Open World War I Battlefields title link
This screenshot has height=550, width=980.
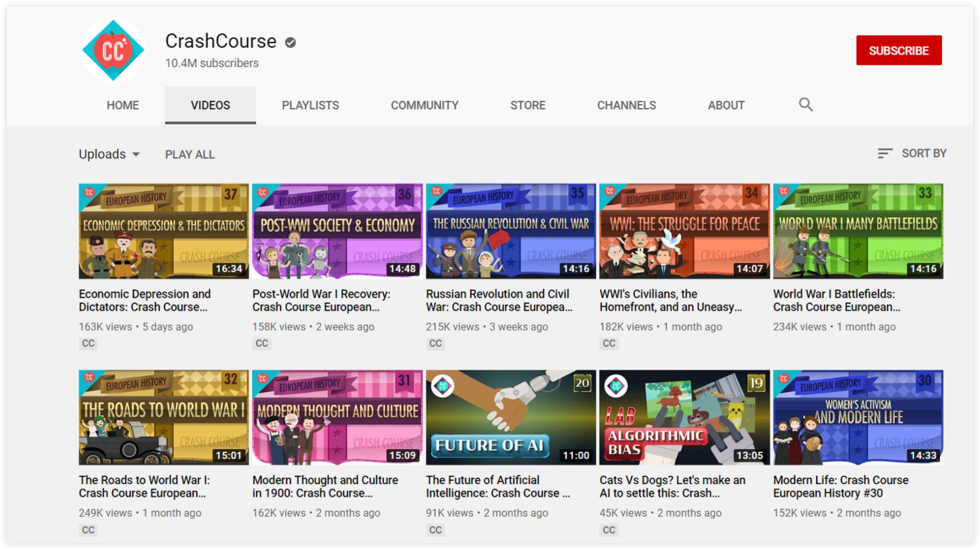[837, 301]
